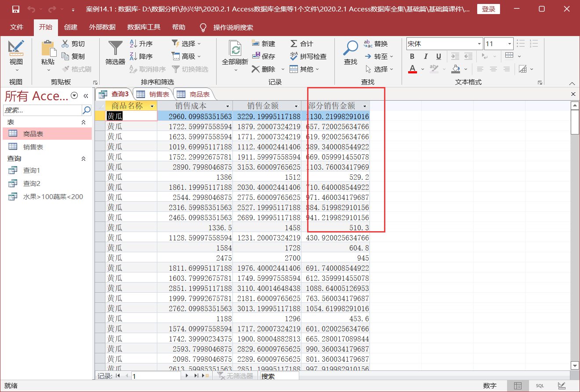580x392 pixels.
Task: Click the Undo arrow in the quick access toolbar
Action: (x=31, y=9)
